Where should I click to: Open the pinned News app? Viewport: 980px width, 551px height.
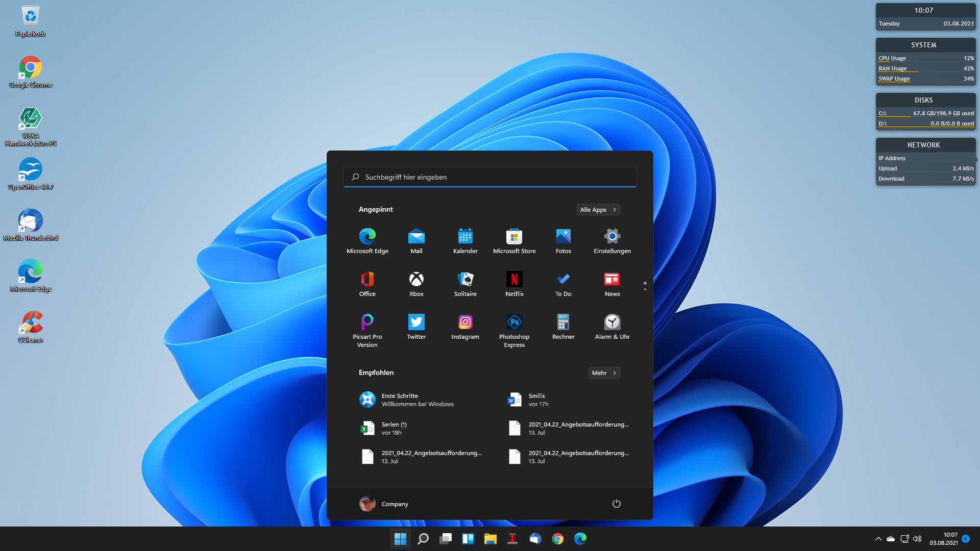(612, 284)
